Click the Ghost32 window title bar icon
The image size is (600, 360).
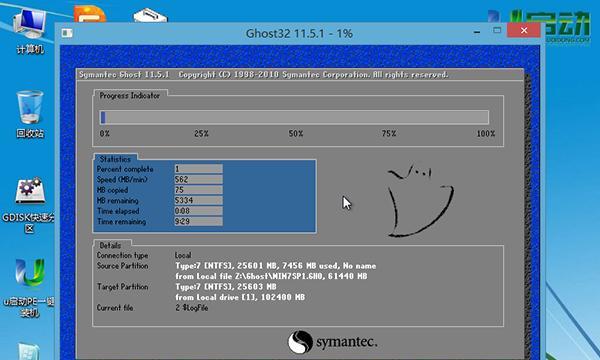click(67, 33)
